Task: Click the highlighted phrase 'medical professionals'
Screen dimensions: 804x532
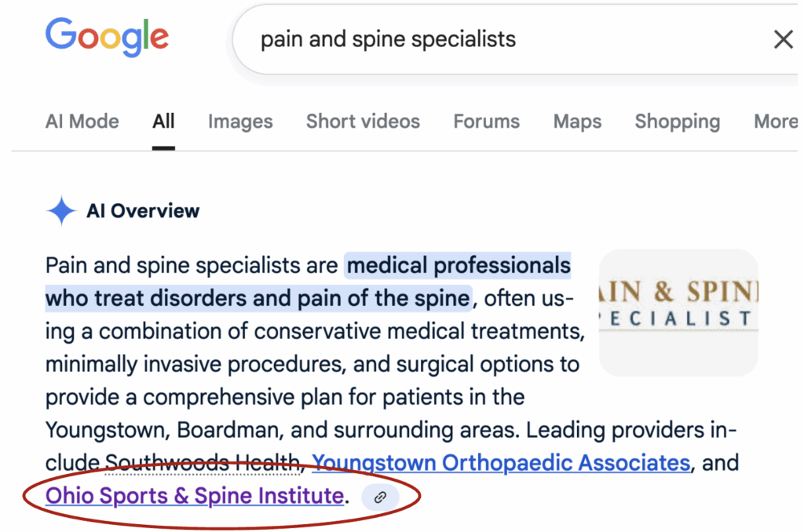Action: pyautogui.click(x=458, y=265)
